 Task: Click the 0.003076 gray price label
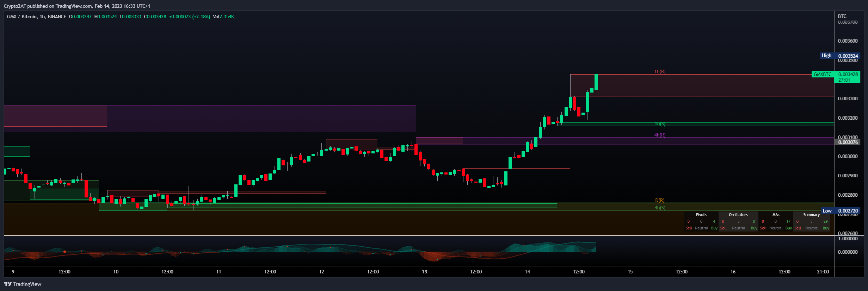(848, 142)
